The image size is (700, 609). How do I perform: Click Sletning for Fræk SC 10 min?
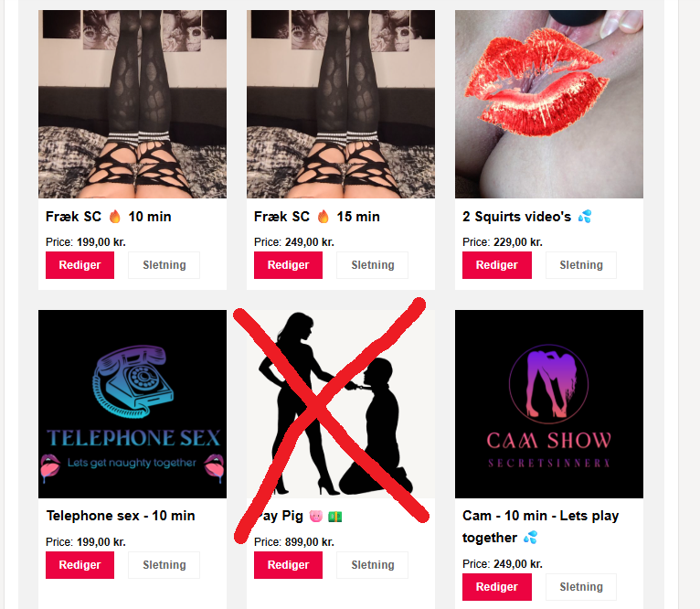[x=164, y=265]
